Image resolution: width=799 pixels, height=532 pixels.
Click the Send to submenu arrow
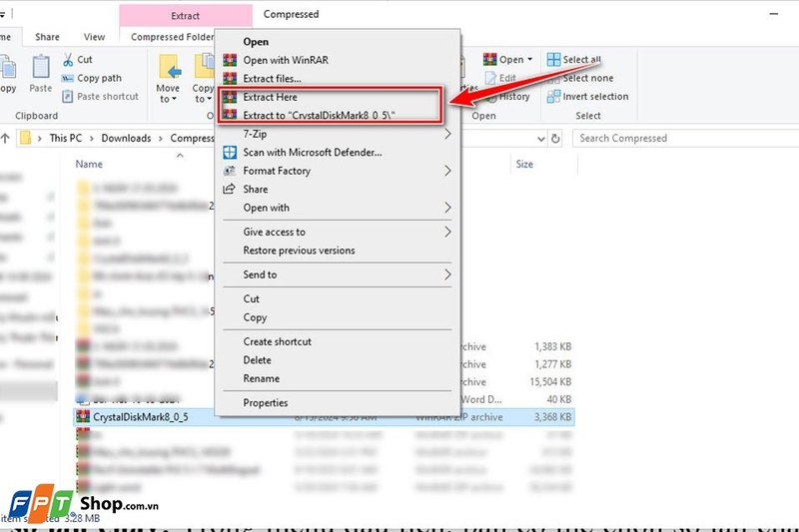tap(447, 274)
